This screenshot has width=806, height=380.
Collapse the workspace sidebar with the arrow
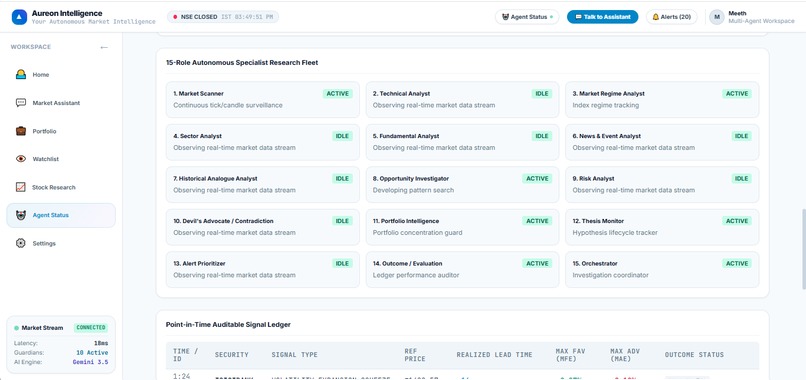pos(104,47)
